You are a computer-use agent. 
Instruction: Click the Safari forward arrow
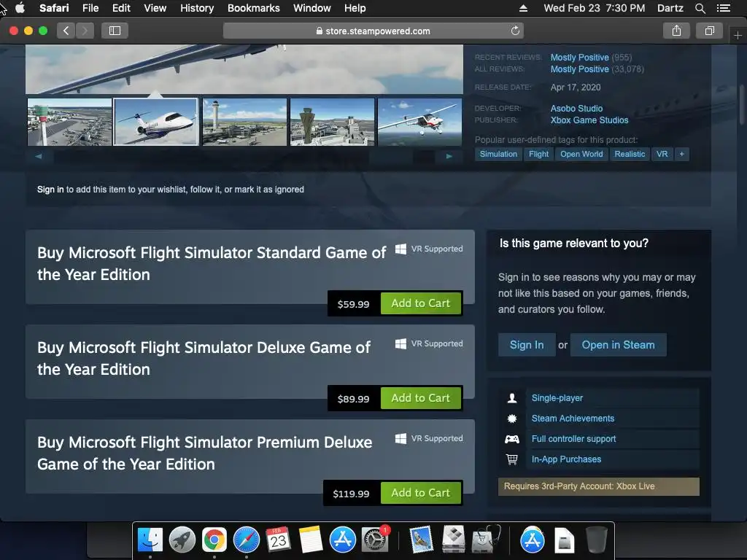85,31
